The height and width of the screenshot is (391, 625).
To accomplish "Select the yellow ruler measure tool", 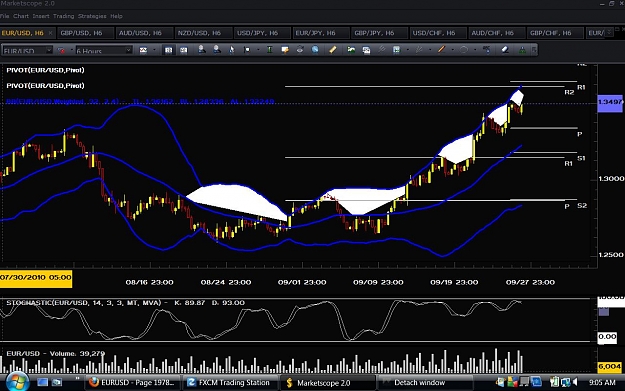I will [x=332, y=50].
